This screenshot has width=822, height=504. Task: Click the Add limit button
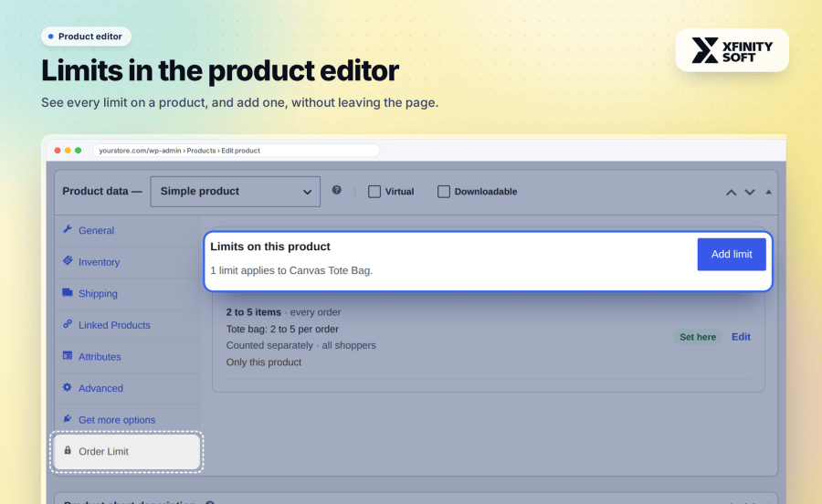732,255
